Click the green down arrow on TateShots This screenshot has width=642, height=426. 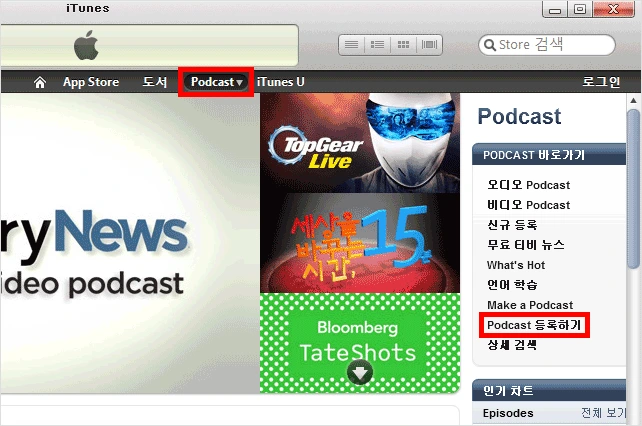pyautogui.click(x=359, y=372)
